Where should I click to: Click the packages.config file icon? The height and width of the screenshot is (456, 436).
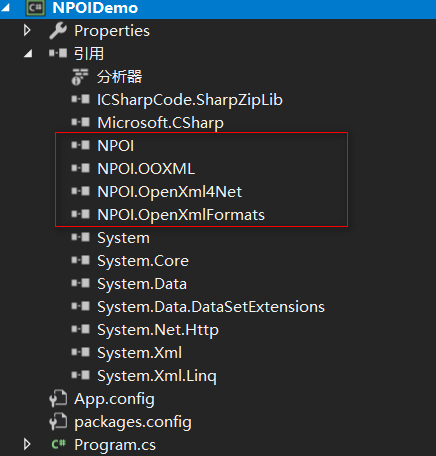[58, 422]
